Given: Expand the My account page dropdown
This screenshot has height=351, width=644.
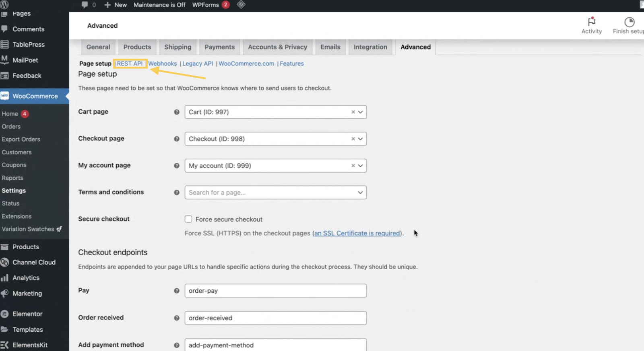Looking at the screenshot, I should point(360,166).
